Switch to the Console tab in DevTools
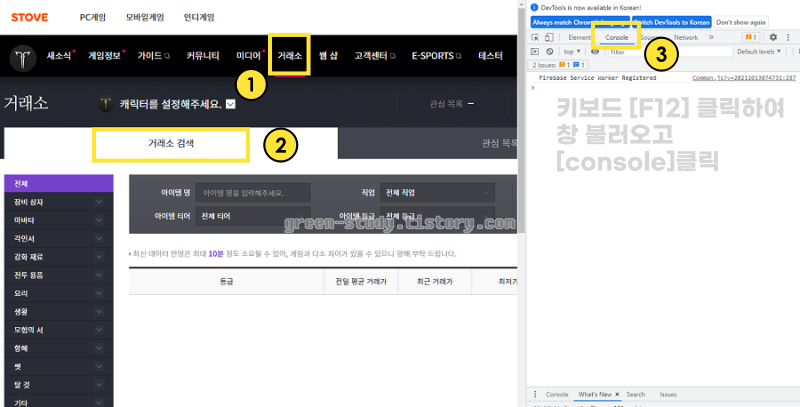The height and width of the screenshot is (407, 800). [616, 38]
